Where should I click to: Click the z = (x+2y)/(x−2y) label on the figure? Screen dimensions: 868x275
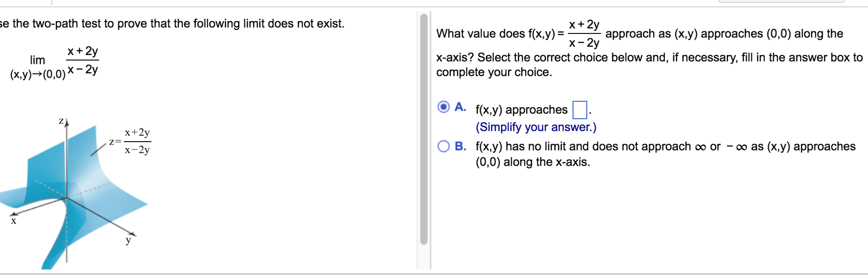click(x=129, y=142)
